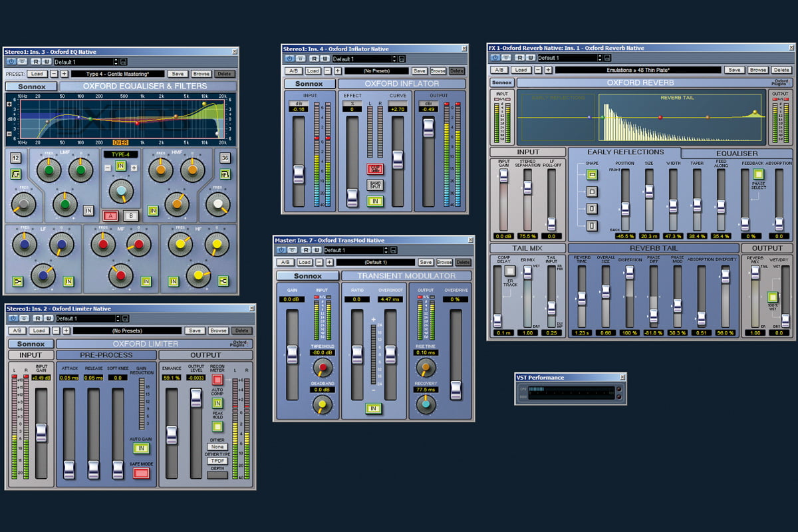Click the red Threshold knob in TransMod
The image size is (798, 532).
pos(322,367)
